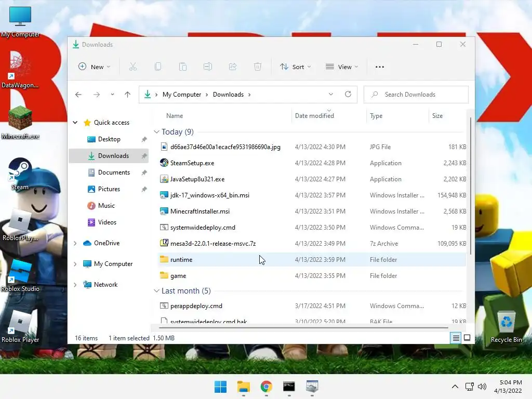Collapse the Quick access tree node

[x=75, y=123]
